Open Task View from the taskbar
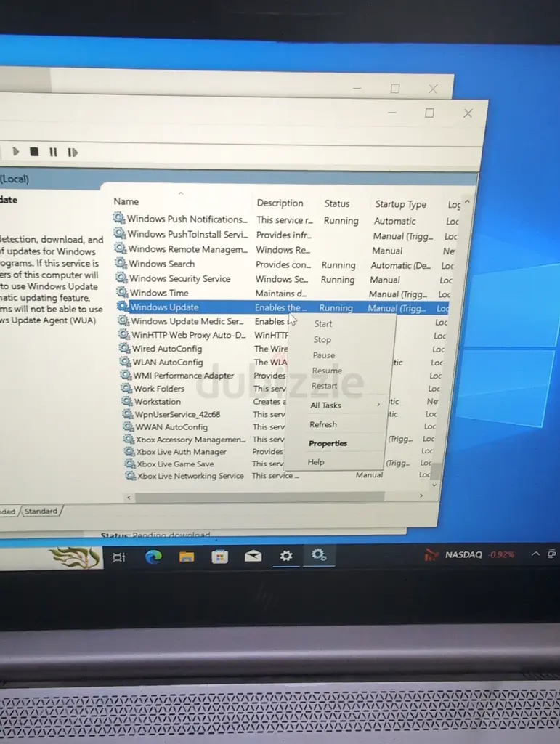Viewport: 560px width, 744px height. point(118,557)
